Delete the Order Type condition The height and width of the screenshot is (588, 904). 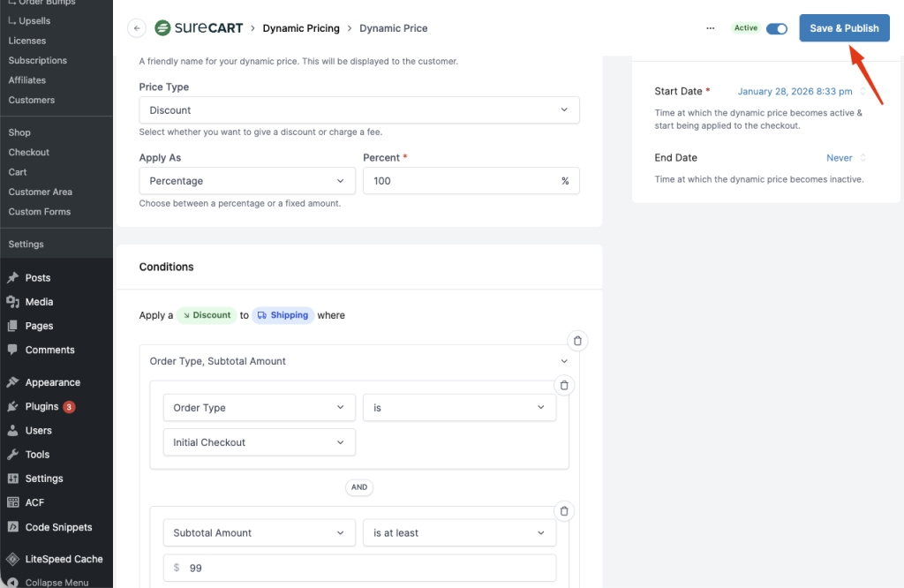[564, 385]
